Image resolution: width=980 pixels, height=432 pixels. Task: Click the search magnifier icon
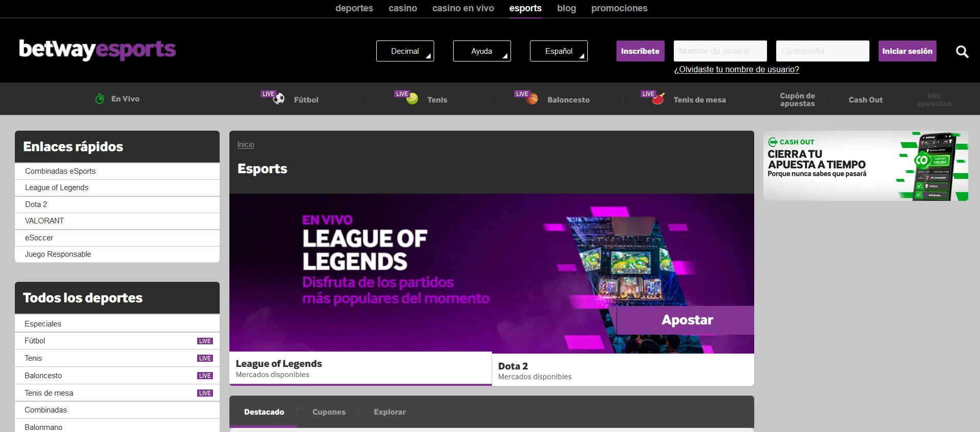coord(962,51)
